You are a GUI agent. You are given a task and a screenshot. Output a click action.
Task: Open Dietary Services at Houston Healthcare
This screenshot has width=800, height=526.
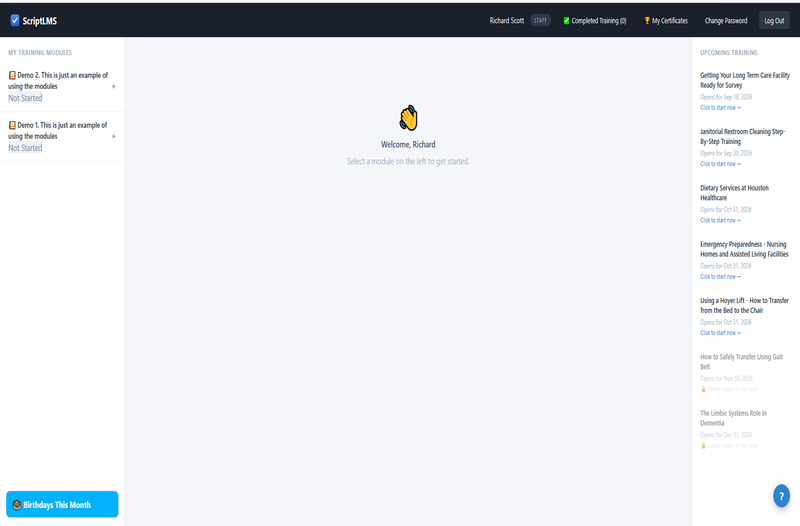(734, 193)
